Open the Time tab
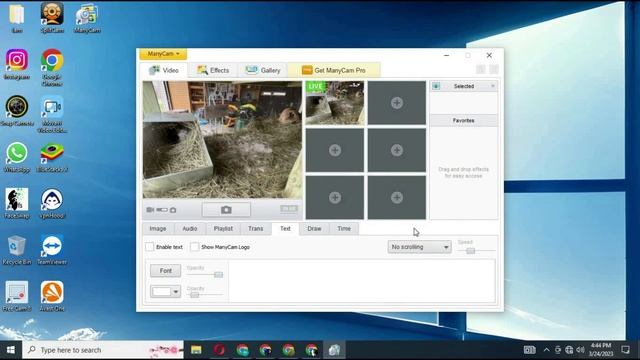Image resolution: width=640 pixels, height=360 pixels. pos(344,229)
